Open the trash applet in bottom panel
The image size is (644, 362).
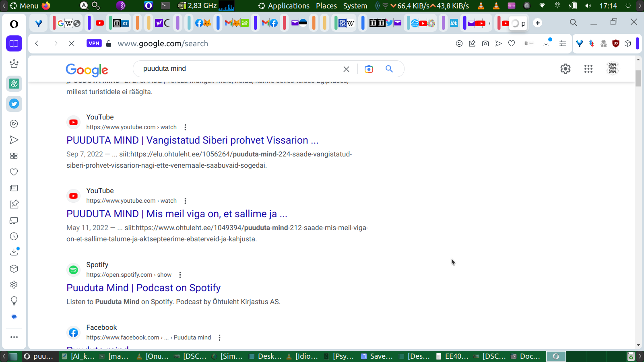pos(631,356)
